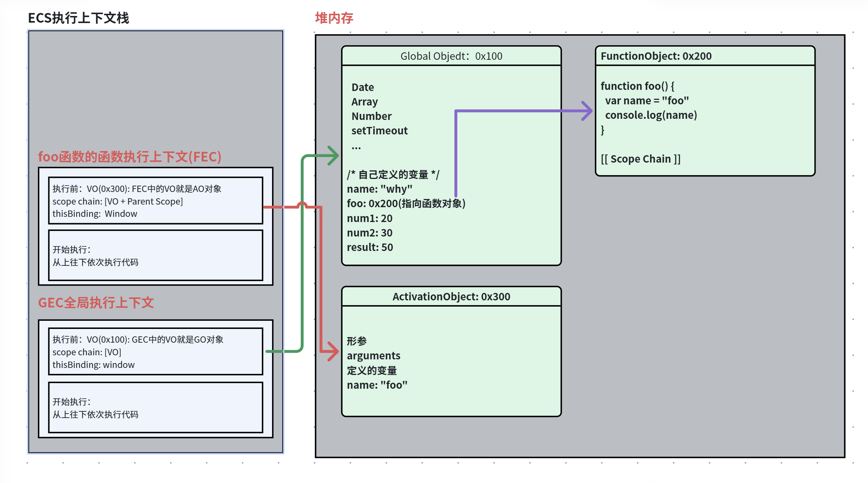Click the setTimeout entry in Global Object
Image resolution: width=868 pixels, height=483 pixels.
pos(379,131)
